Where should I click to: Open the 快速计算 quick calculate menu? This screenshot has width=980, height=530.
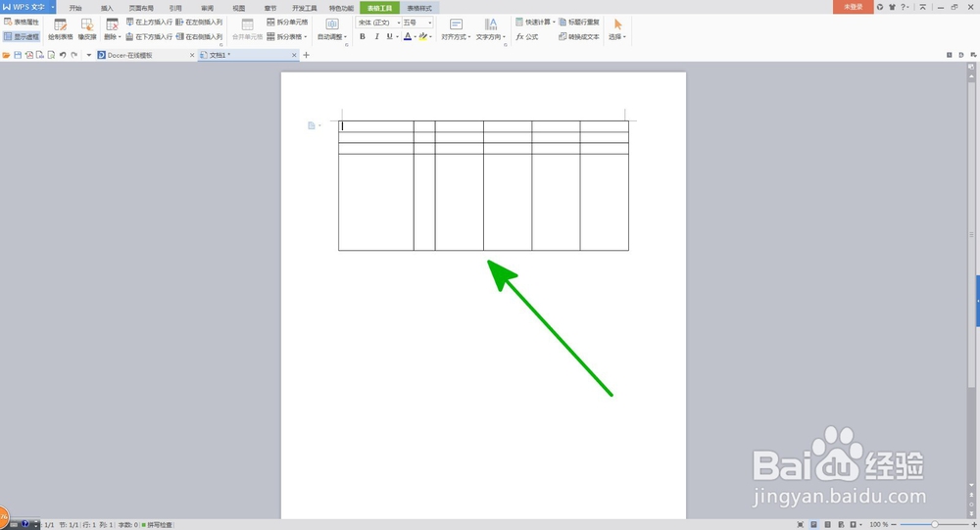click(535, 22)
